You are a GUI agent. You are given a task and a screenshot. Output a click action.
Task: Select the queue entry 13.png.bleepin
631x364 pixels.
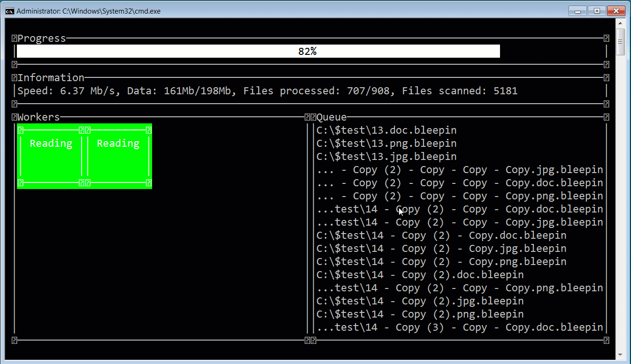[386, 143]
